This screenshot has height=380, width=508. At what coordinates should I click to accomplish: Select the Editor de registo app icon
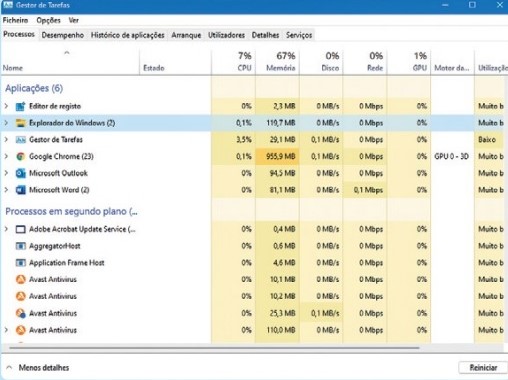(x=21, y=106)
